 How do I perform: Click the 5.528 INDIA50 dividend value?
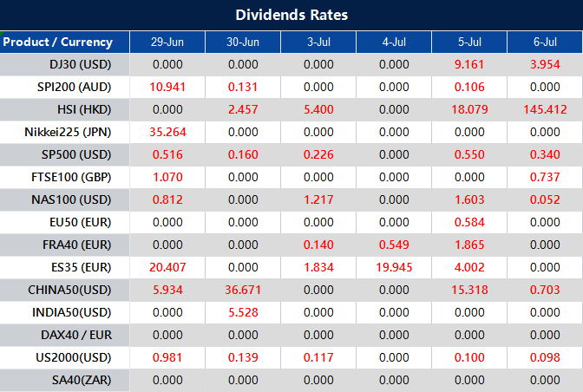pos(243,312)
